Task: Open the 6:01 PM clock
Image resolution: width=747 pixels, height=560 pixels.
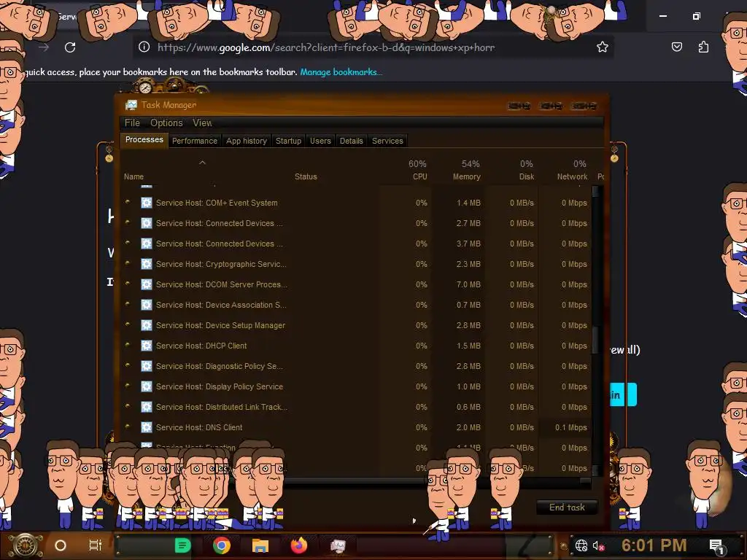Action: pyautogui.click(x=654, y=545)
